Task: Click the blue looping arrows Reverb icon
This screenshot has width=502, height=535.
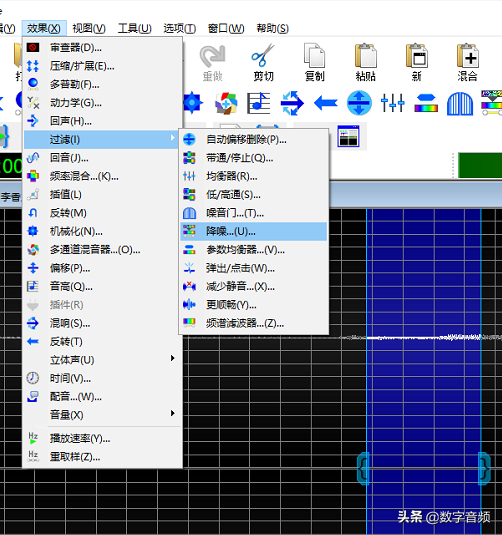Action: 292,103
